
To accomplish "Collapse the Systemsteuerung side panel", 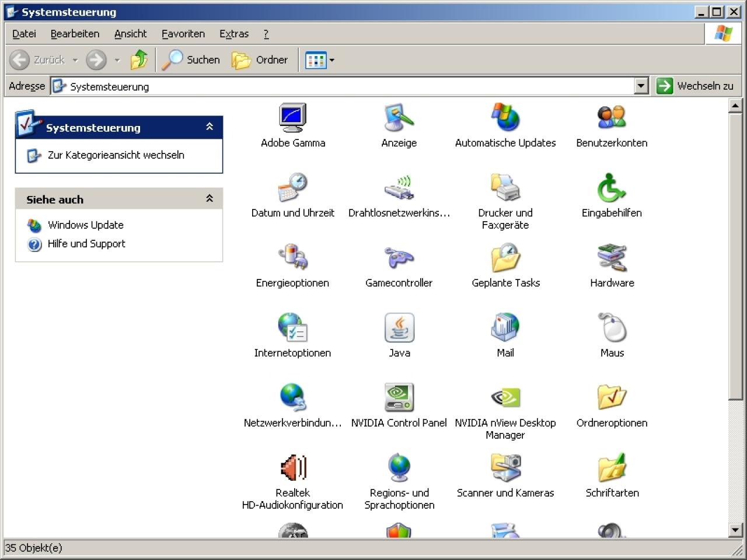I will 210,127.
